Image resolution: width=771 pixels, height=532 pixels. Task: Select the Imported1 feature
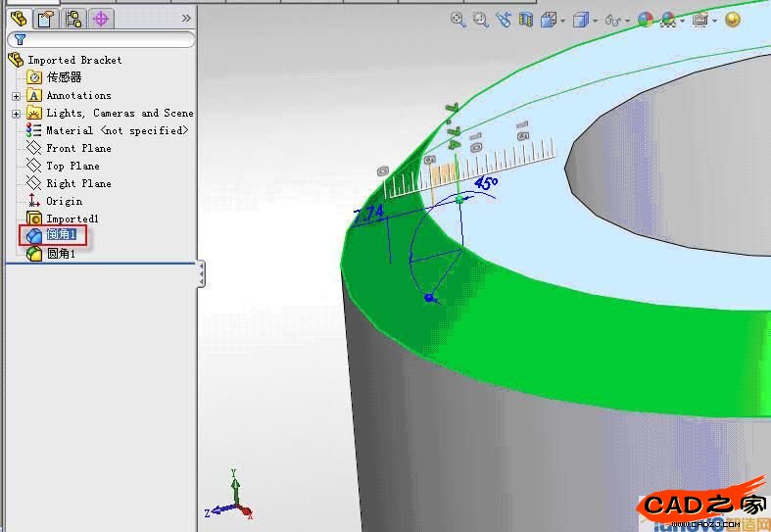coord(72,218)
